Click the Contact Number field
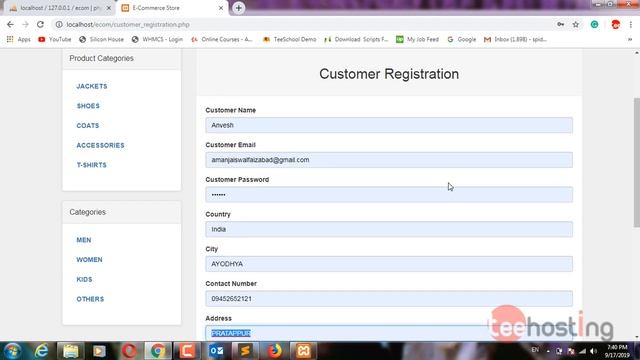The height and width of the screenshot is (360, 640). (x=389, y=299)
